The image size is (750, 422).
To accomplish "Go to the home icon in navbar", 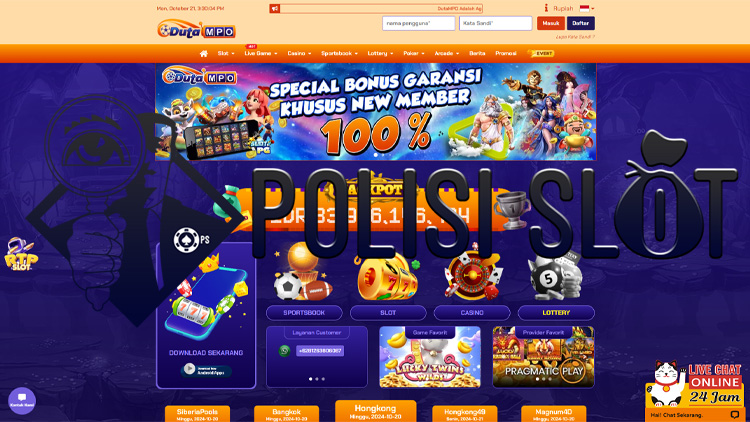I will point(204,54).
